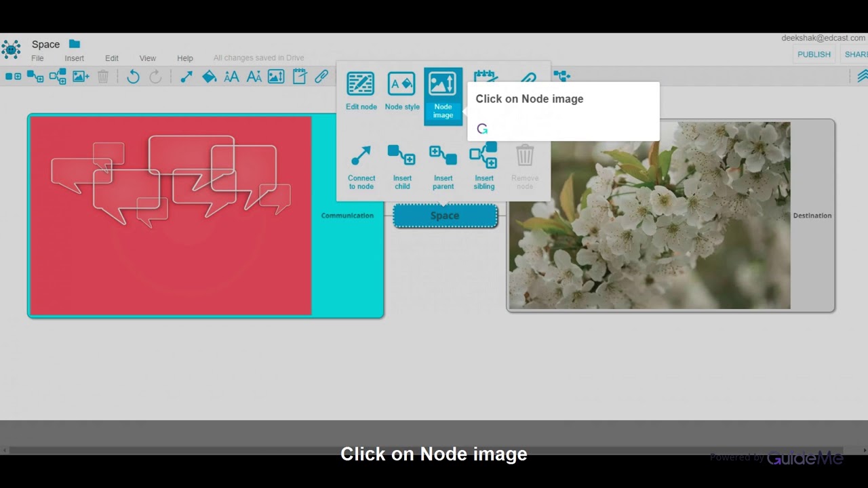Image resolution: width=868 pixels, height=488 pixels.
Task: Click the toolbar notepad note icon
Action: [299, 77]
